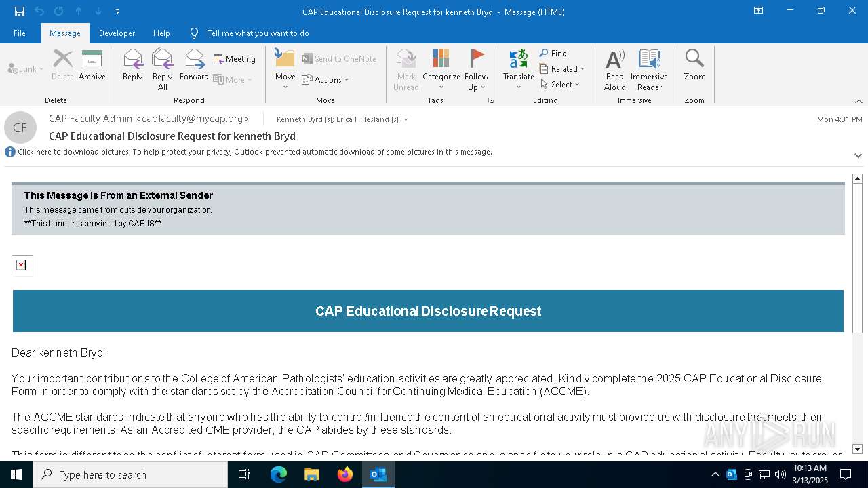Click the Tell me what you want to do box
868x488 pixels.
click(258, 33)
